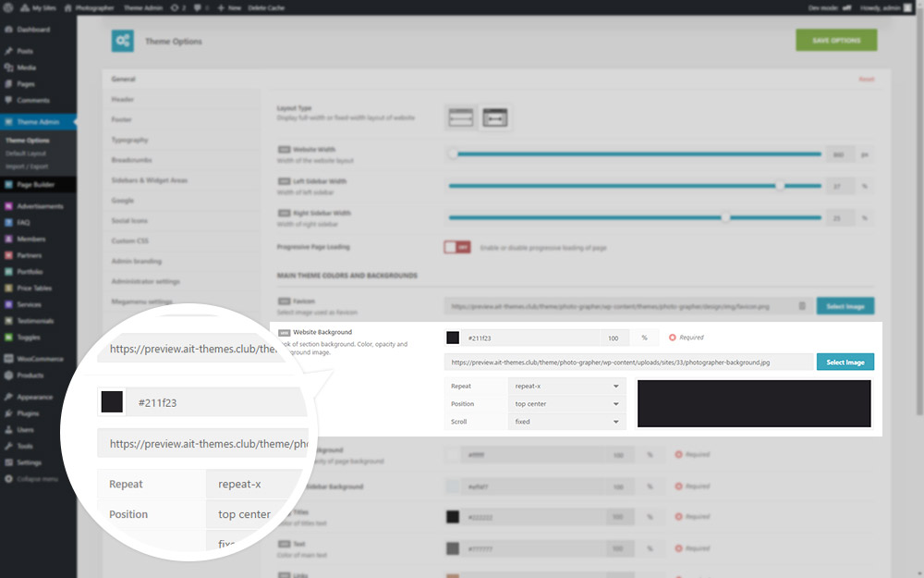Viewport: 924px width, 578px height.
Task: Click the Partners icon
Action: point(8,255)
